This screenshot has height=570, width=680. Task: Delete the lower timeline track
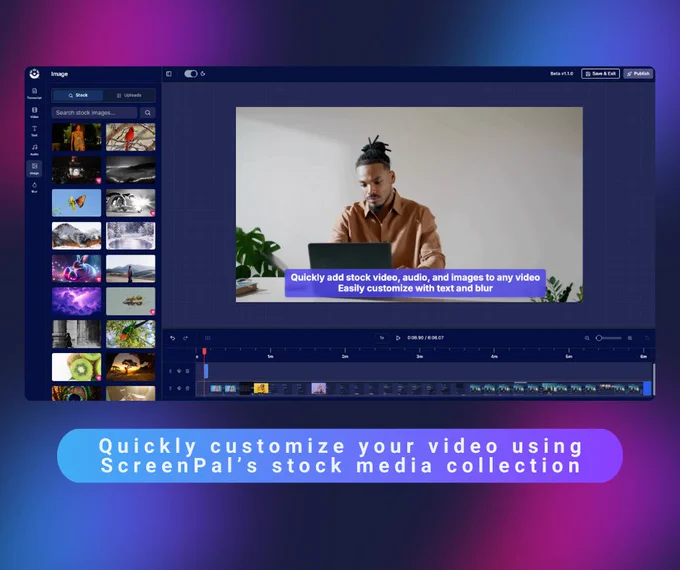click(x=187, y=388)
